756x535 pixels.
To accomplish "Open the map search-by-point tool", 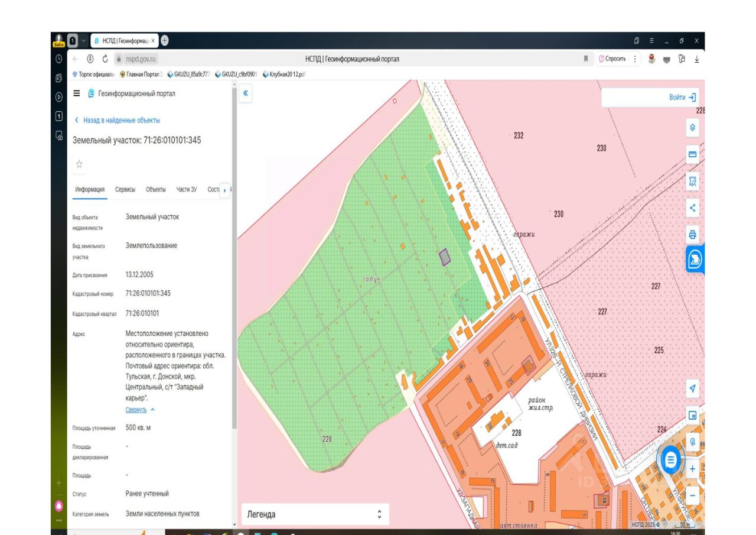I will click(693, 442).
